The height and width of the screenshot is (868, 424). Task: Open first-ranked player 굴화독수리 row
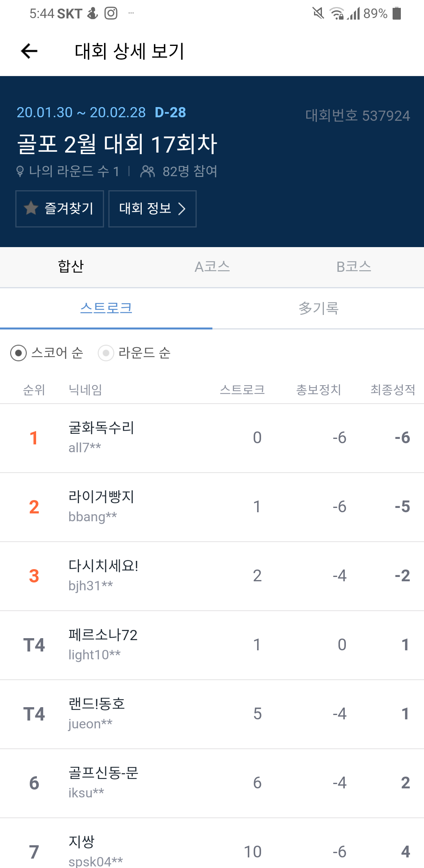[212, 438]
